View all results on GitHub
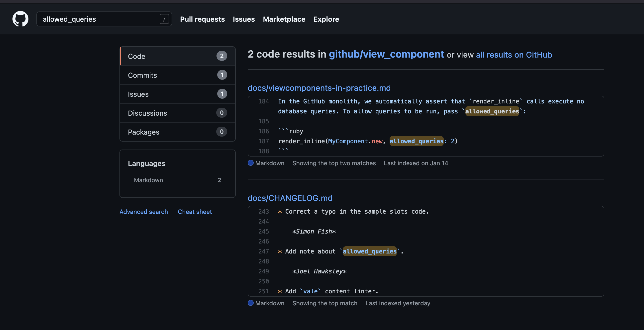644x330 pixels. coord(514,55)
